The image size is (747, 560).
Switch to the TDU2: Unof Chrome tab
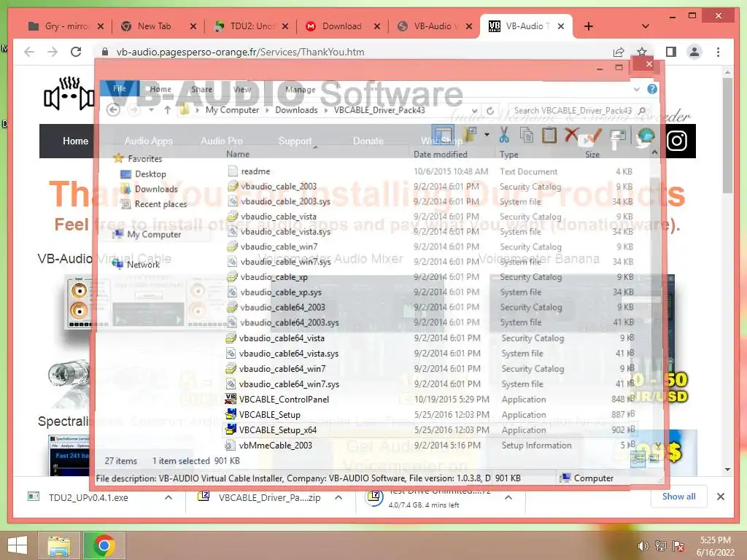coord(252,26)
